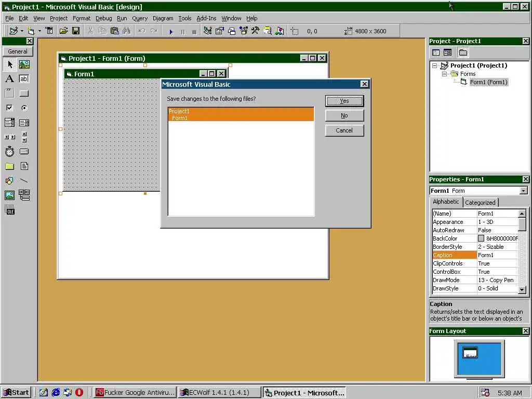Select the Frame control in the toolbox
The width and height of the screenshot is (532, 399).
pyautogui.click(x=9, y=93)
